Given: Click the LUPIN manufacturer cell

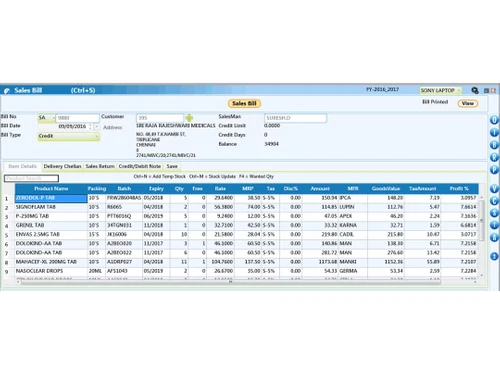Looking at the screenshot, I should (353, 207).
